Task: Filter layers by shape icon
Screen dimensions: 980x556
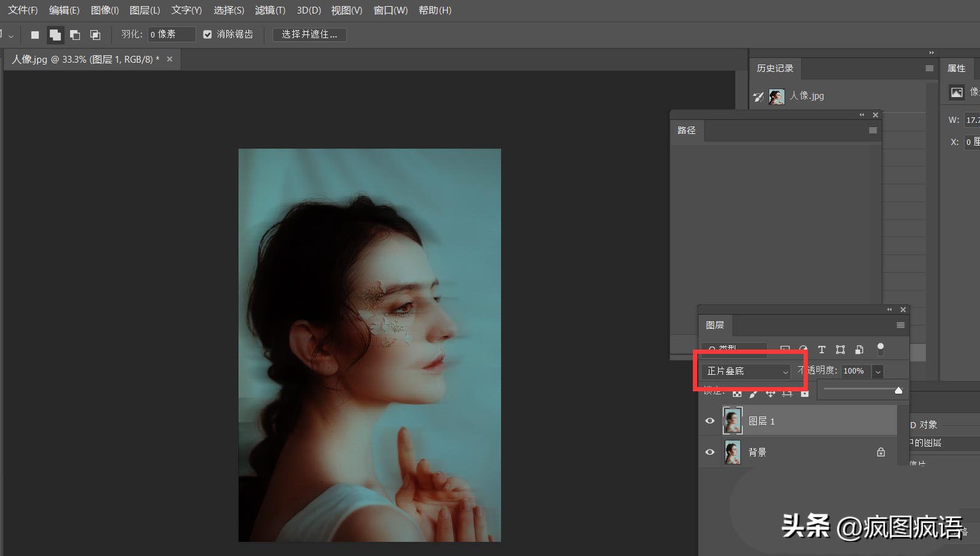Action: pos(840,350)
